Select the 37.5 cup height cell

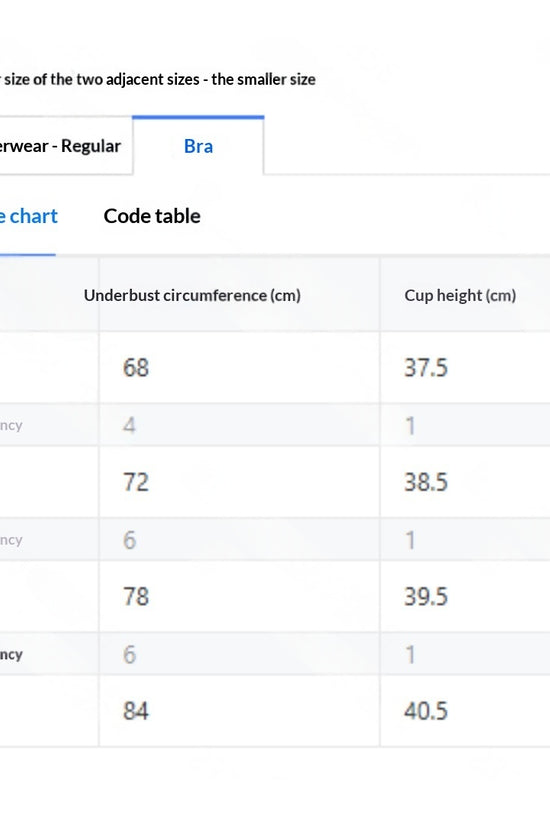coord(465,367)
